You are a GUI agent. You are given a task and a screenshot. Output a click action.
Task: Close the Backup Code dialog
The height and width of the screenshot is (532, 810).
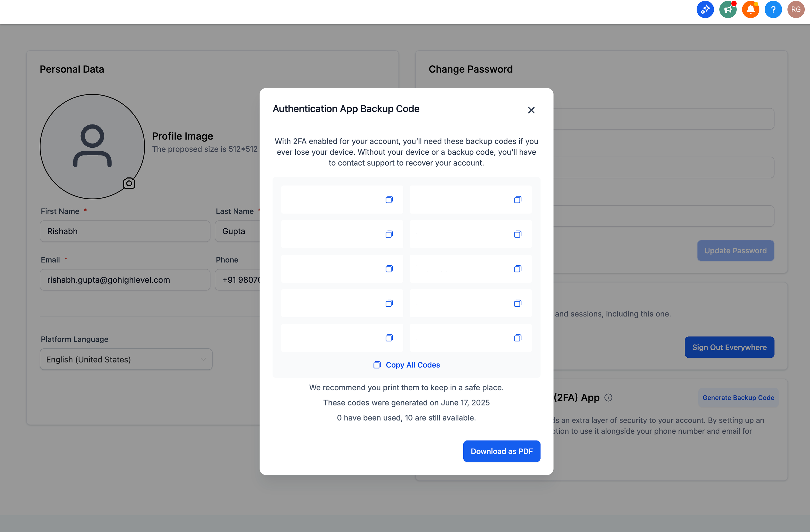[x=531, y=110]
